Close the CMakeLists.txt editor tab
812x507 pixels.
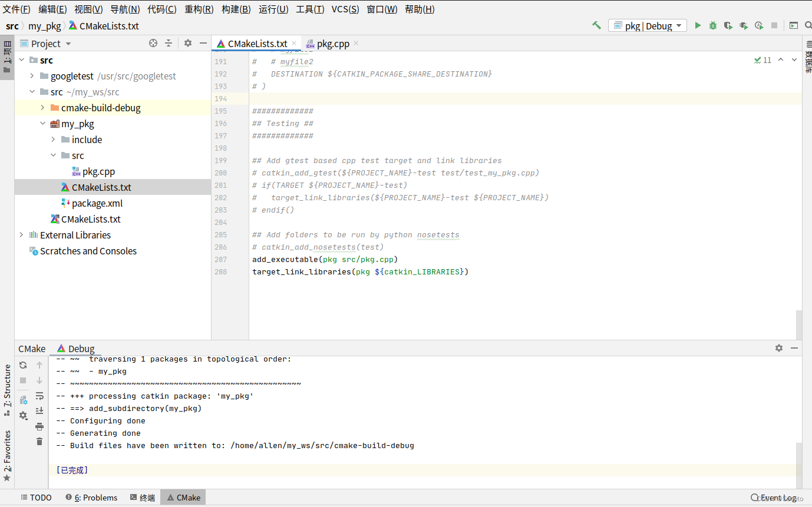pyautogui.click(x=293, y=43)
